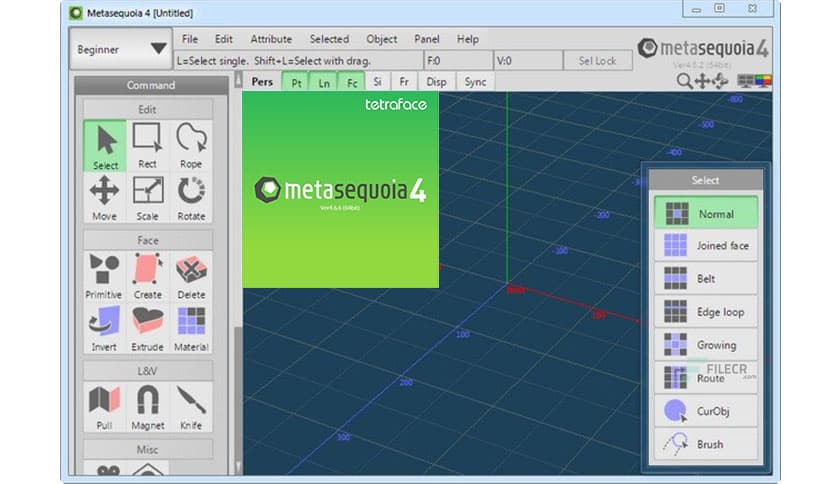Open the Selected menu
The height and width of the screenshot is (484, 836).
coord(329,39)
